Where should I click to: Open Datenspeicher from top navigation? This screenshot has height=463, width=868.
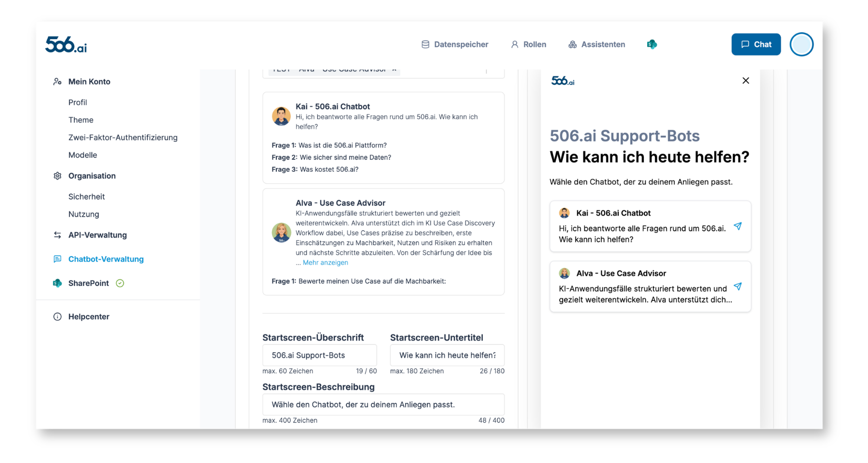[455, 44]
